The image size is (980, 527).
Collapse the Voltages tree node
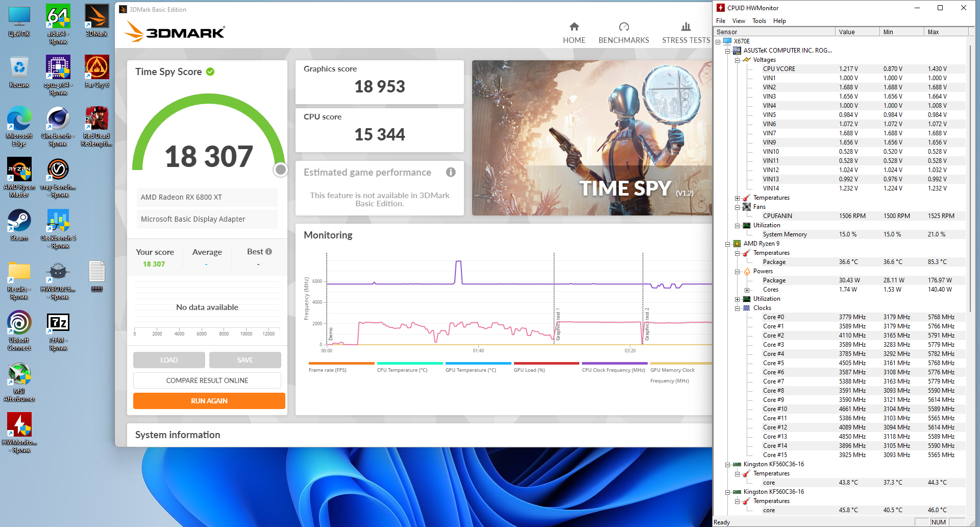click(737, 60)
